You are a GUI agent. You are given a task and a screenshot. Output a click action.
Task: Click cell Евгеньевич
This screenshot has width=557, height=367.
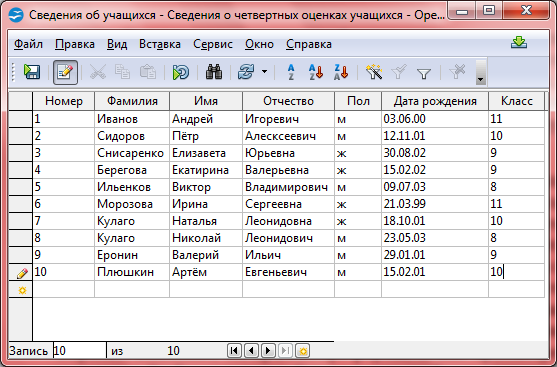[x=288, y=272]
